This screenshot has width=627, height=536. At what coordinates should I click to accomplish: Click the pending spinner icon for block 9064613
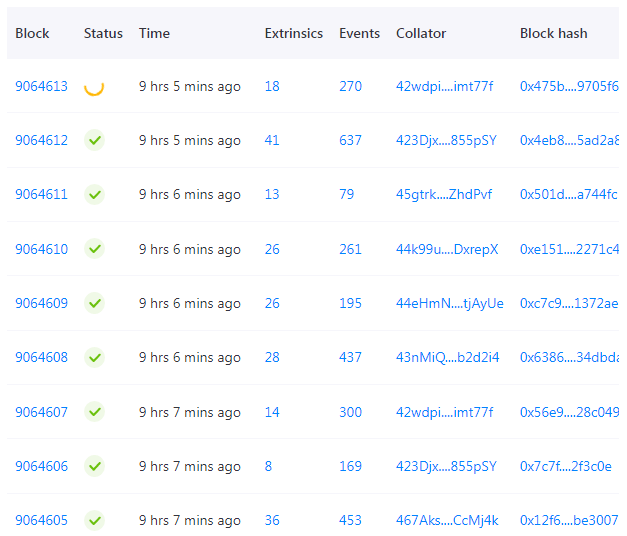(x=94, y=87)
